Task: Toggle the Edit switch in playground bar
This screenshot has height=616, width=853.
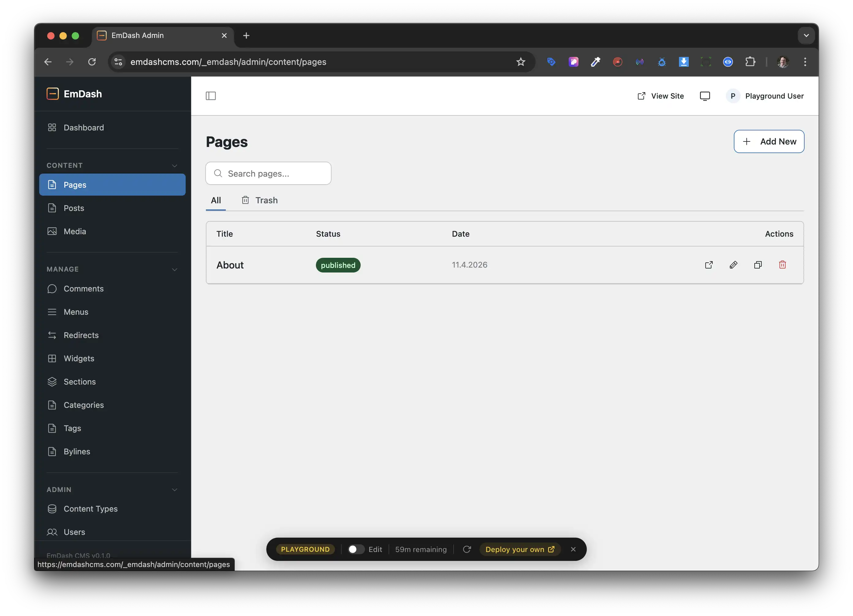Action: pyautogui.click(x=356, y=549)
